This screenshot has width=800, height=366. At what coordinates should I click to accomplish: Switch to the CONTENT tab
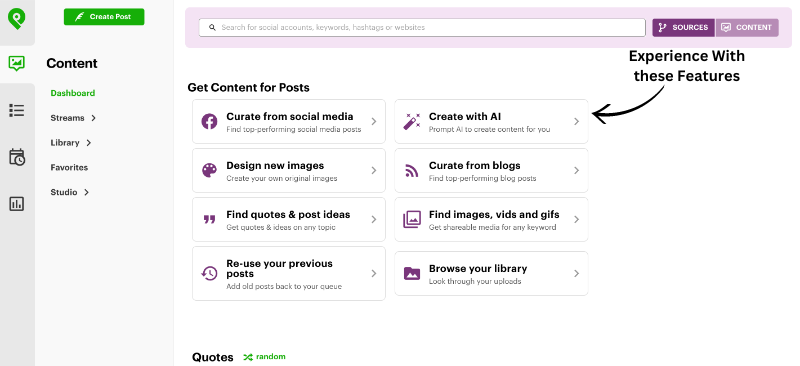tap(747, 28)
